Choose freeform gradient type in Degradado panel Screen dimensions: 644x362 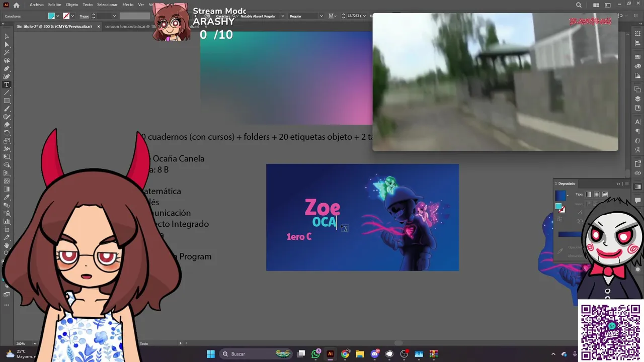(x=605, y=195)
